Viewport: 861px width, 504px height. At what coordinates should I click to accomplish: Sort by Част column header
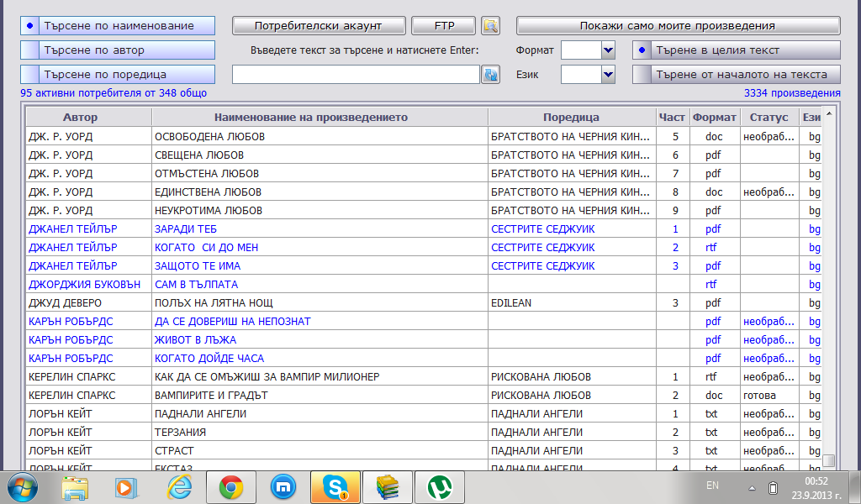click(672, 118)
